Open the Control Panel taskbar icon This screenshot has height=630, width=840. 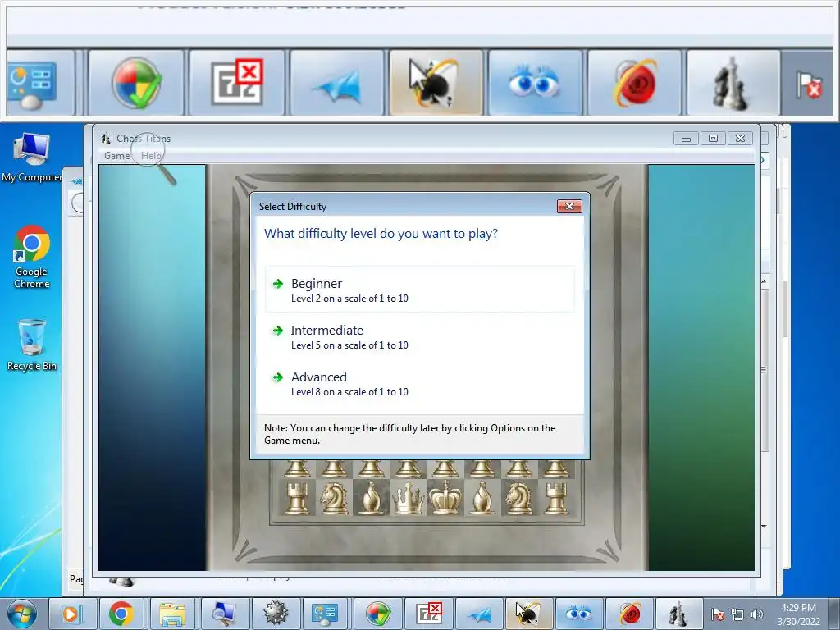(x=325, y=614)
